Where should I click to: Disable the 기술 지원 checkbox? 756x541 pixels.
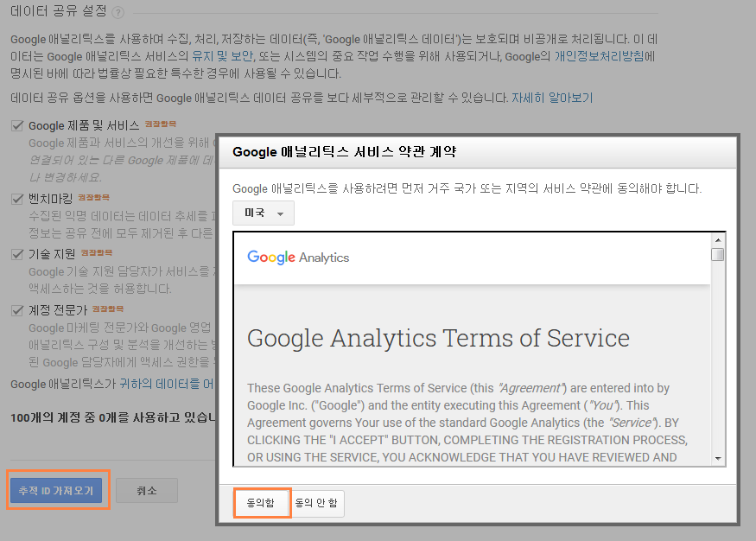point(17,254)
